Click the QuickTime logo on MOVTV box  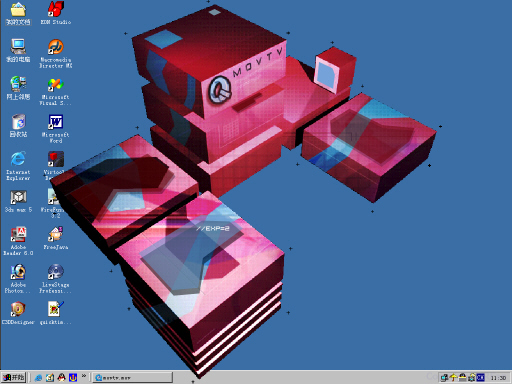[x=220, y=89]
